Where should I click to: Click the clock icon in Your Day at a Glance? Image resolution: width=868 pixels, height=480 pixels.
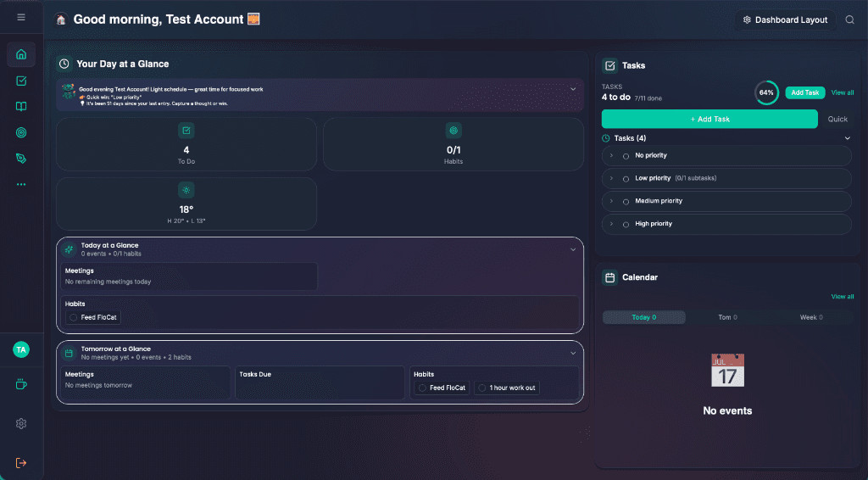pos(64,64)
